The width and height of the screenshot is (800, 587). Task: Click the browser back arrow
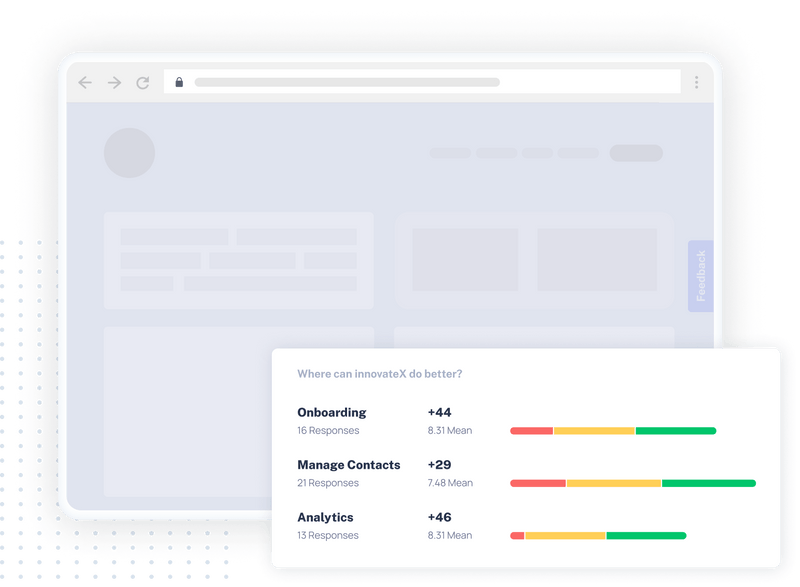coord(84,82)
